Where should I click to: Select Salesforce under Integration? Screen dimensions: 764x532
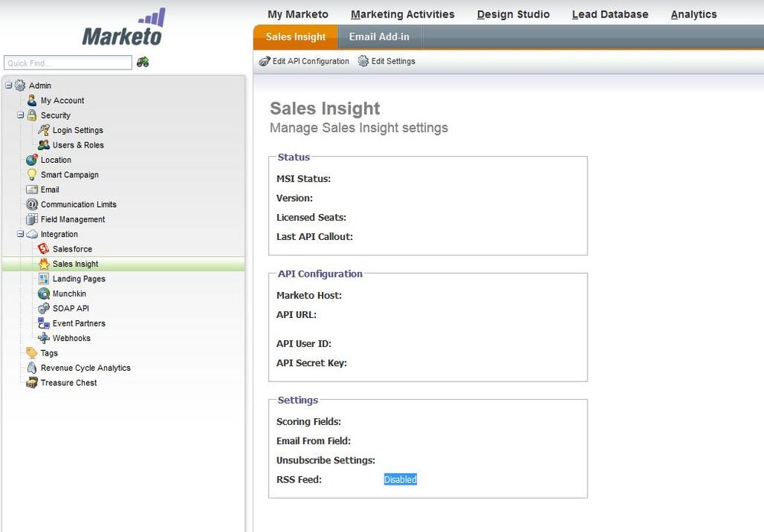point(72,249)
